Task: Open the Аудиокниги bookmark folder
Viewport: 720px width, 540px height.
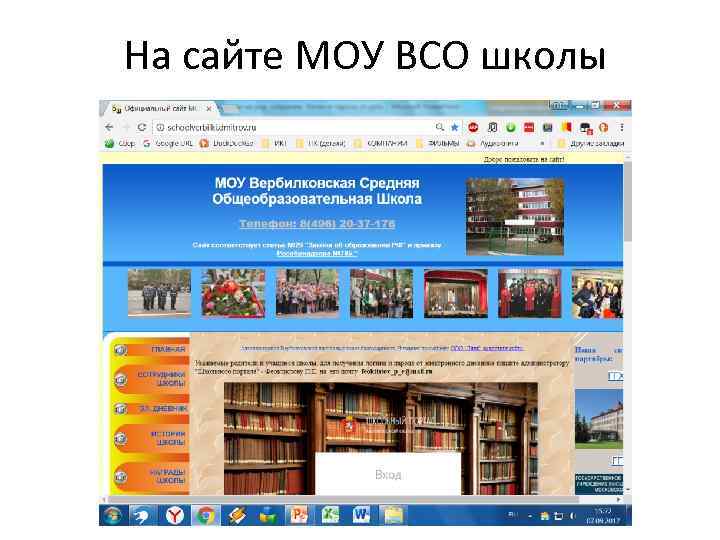Action: click(x=493, y=143)
